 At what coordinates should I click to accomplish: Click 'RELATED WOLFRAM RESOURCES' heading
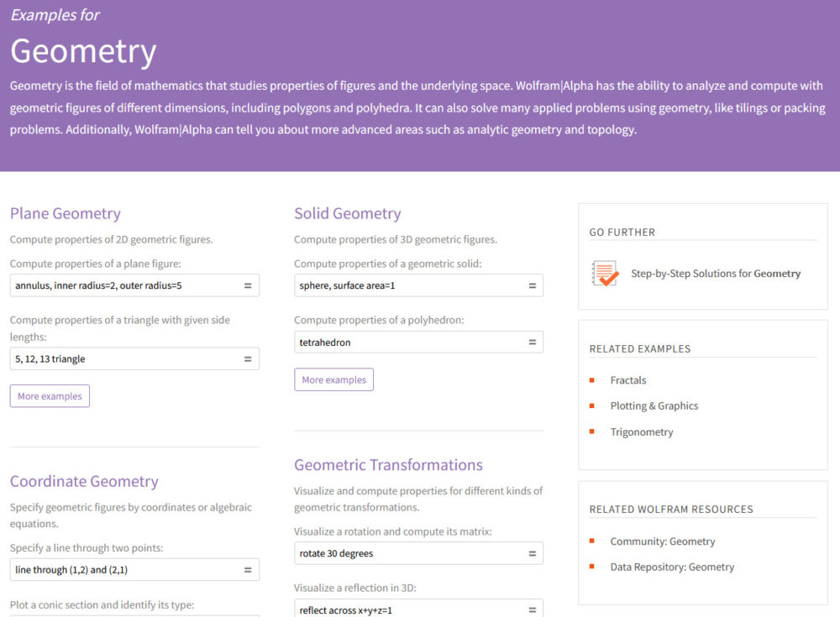[x=671, y=510]
